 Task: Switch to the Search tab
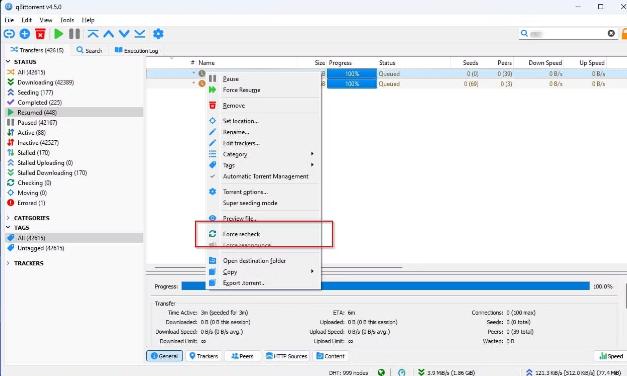coord(89,50)
